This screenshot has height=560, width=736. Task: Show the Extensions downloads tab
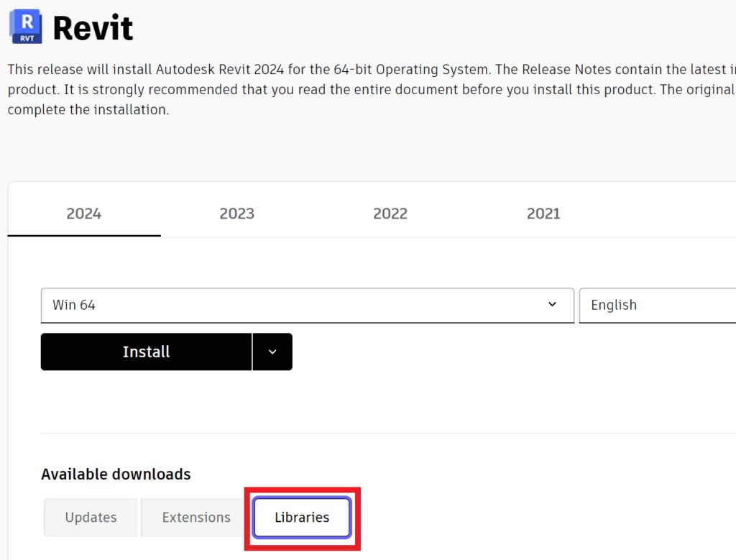pos(196,518)
